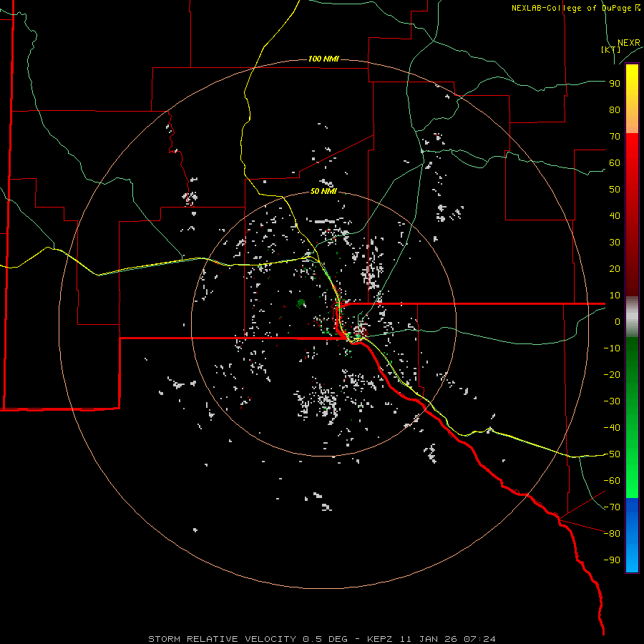
Task: Click the NEXLAB-College of DuPage credit text
Action: pyautogui.click(x=576, y=8)
